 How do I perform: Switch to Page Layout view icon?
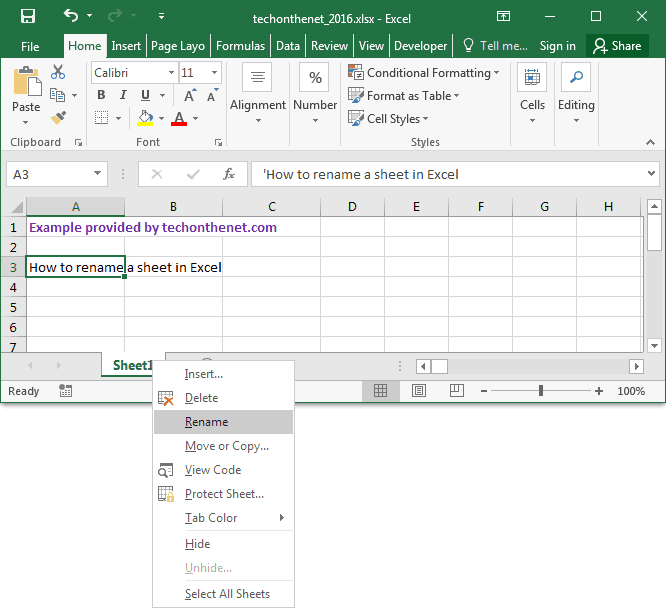coord(419,391)
